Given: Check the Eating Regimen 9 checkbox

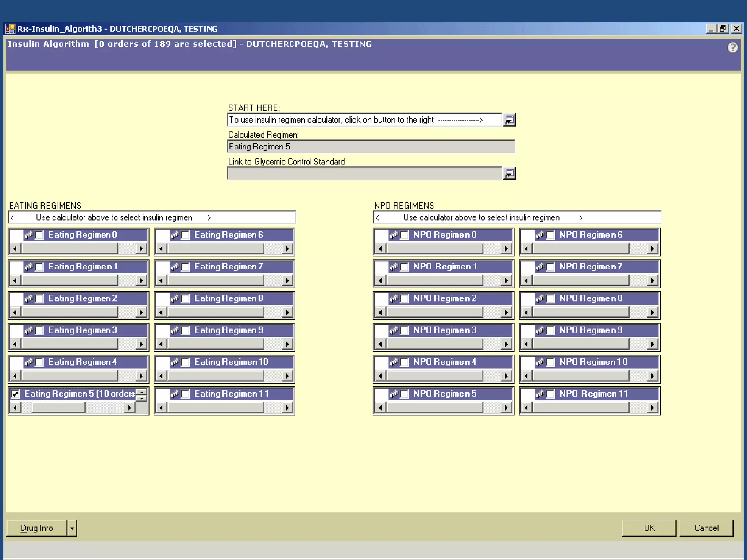Looking at the screenshot, I should 186,331.
